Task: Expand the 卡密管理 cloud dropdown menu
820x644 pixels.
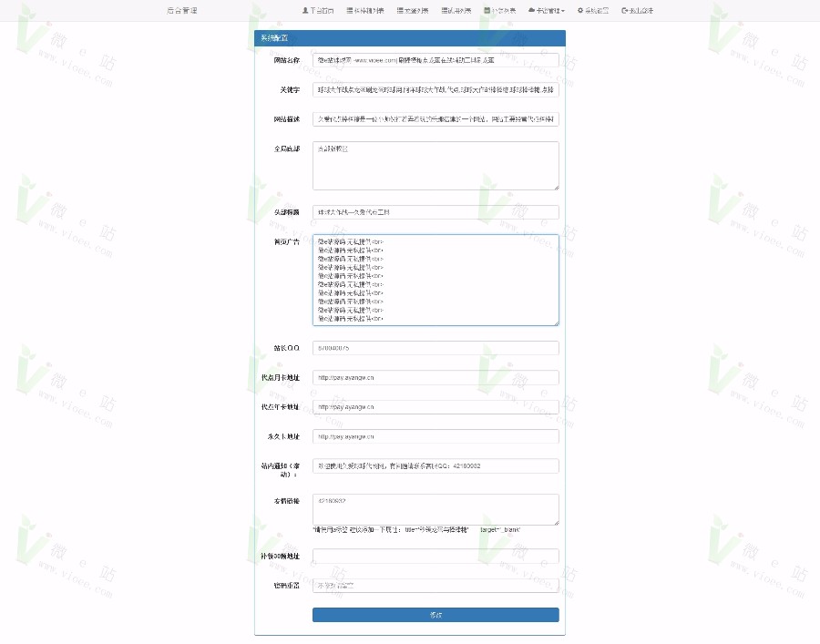Action: coord(547,10)
